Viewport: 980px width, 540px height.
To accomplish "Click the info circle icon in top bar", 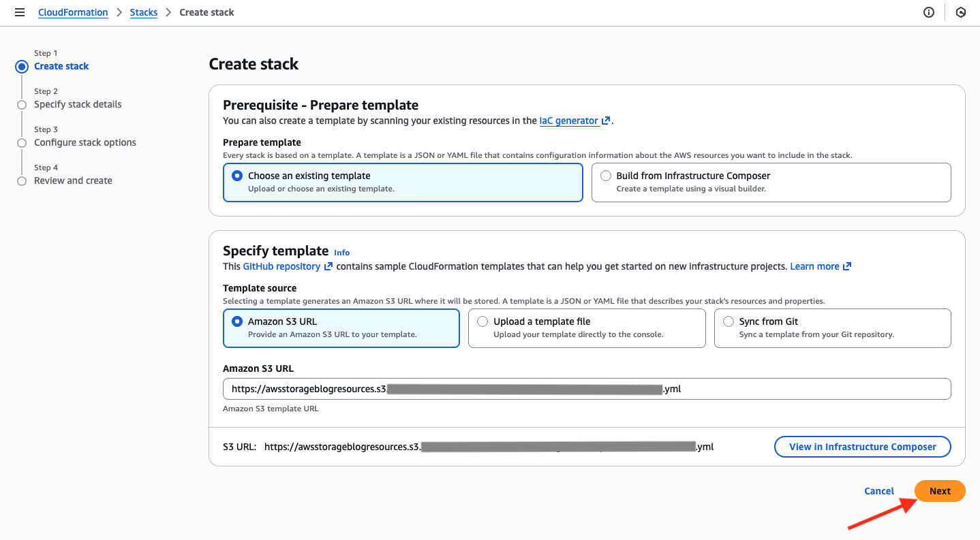I will [x=928, y=12].
